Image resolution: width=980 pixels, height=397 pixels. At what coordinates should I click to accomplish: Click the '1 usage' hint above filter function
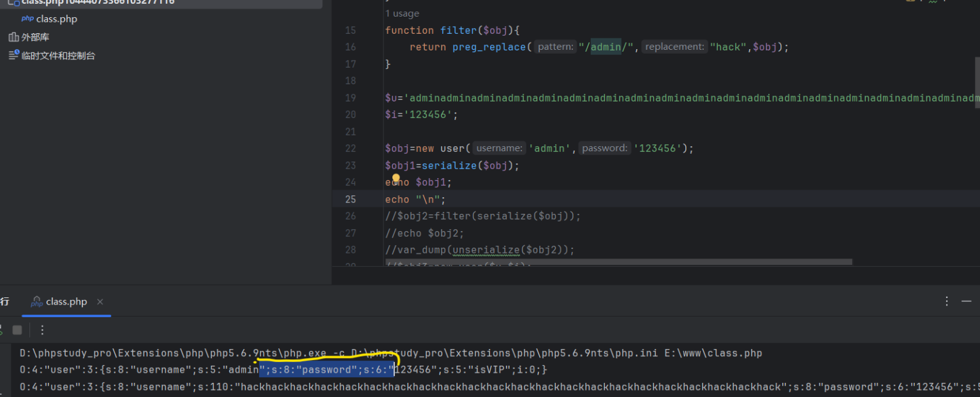tap(402, 13)
